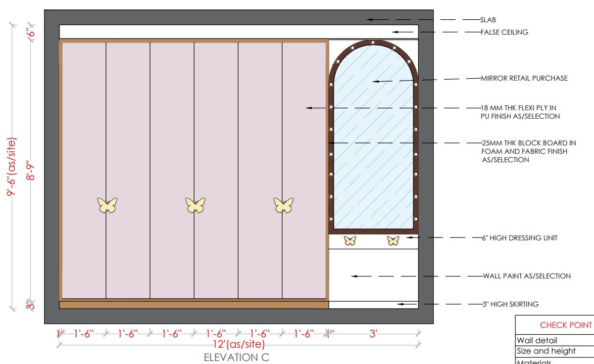Select the 8'-9" vertical dimension text
Image resolution: width=594 pixels, height=364 pixels.
[x=30, y=171]
